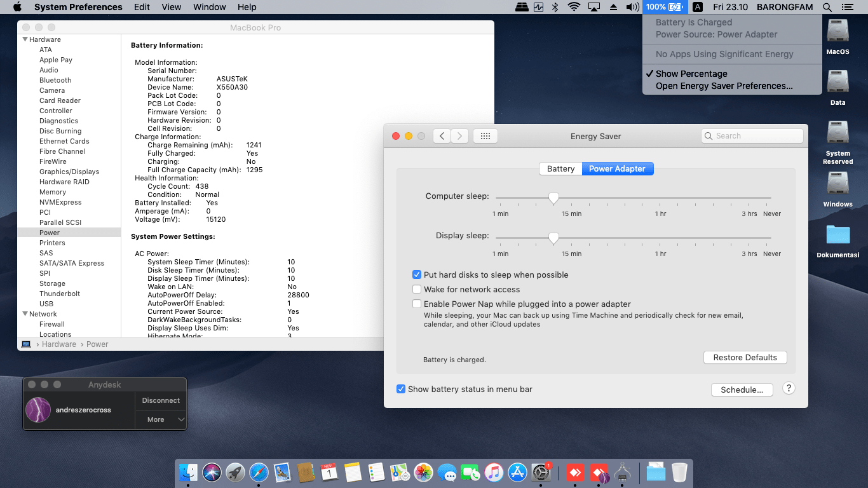Image resolution: width=868 pixels, height=488 pixels.
Task: Collapse the Network section in sidebar
Action: click(x=25, y=314)
